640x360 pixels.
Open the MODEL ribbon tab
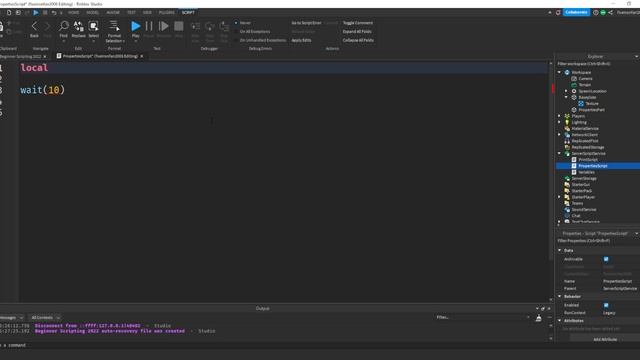[93, 13]
